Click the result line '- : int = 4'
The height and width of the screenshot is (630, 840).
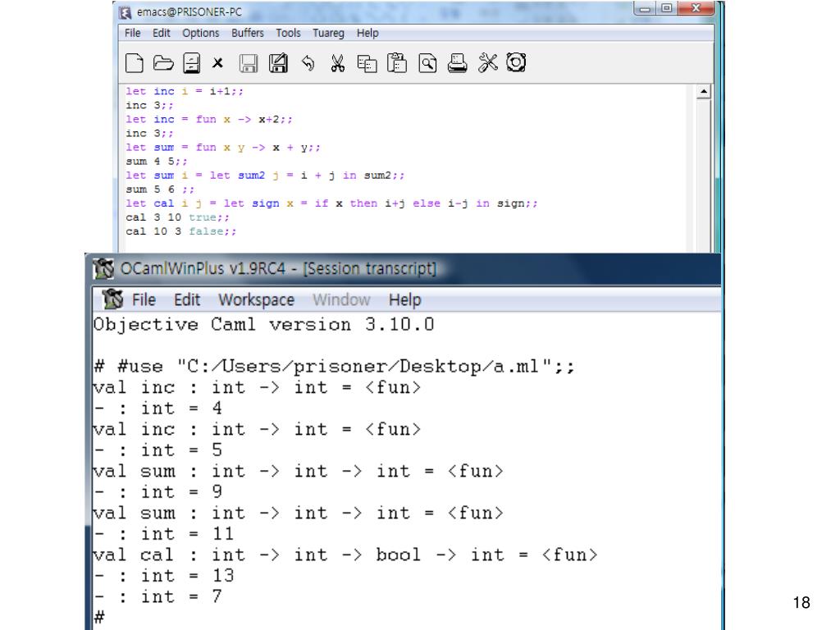157,409
